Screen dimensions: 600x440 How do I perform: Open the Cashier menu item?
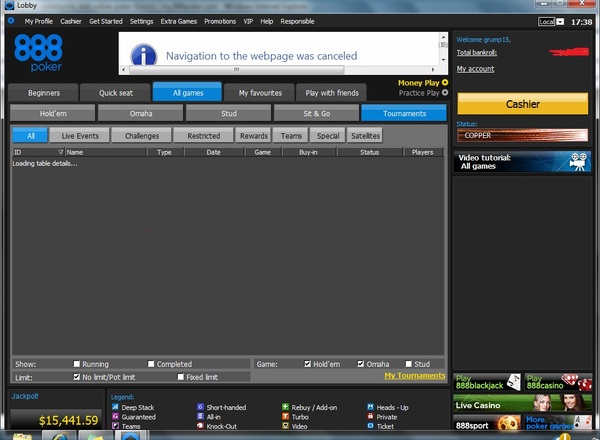tap(71, 21)
